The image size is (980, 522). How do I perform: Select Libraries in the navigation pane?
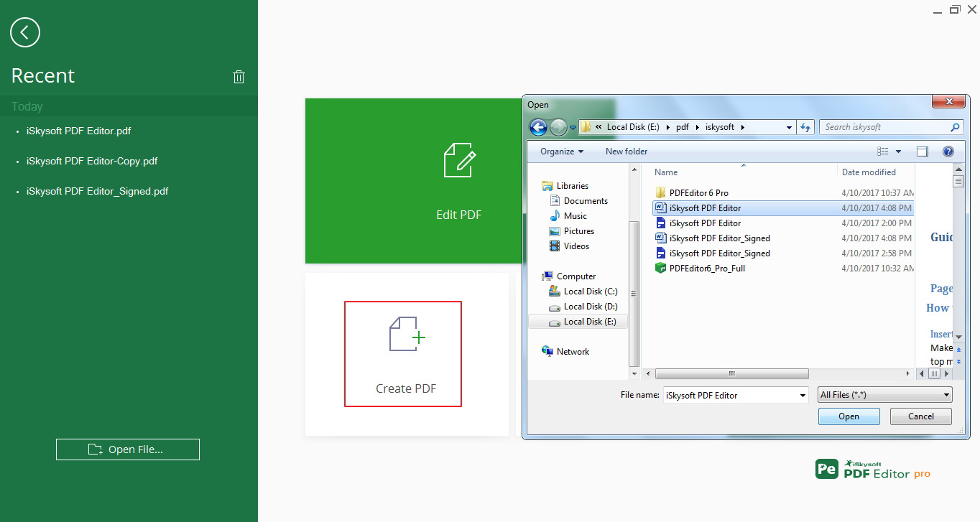[565, 186]
